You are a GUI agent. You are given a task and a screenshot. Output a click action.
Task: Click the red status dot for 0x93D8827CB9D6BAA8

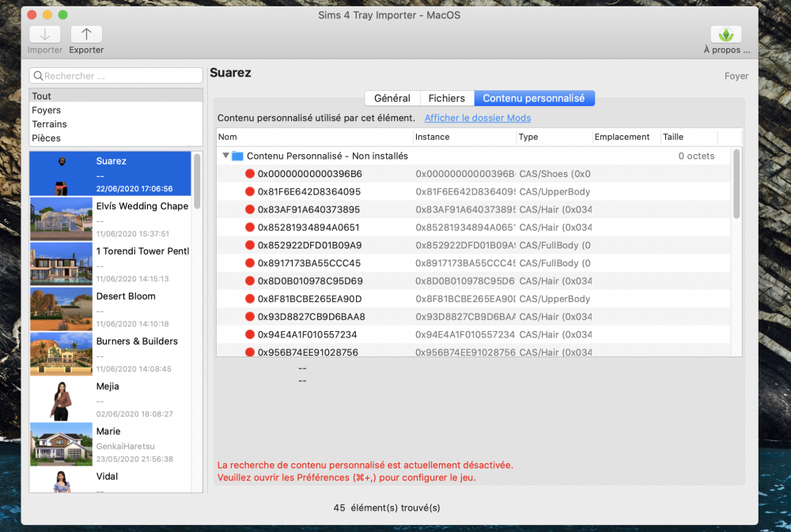(249, 317)
